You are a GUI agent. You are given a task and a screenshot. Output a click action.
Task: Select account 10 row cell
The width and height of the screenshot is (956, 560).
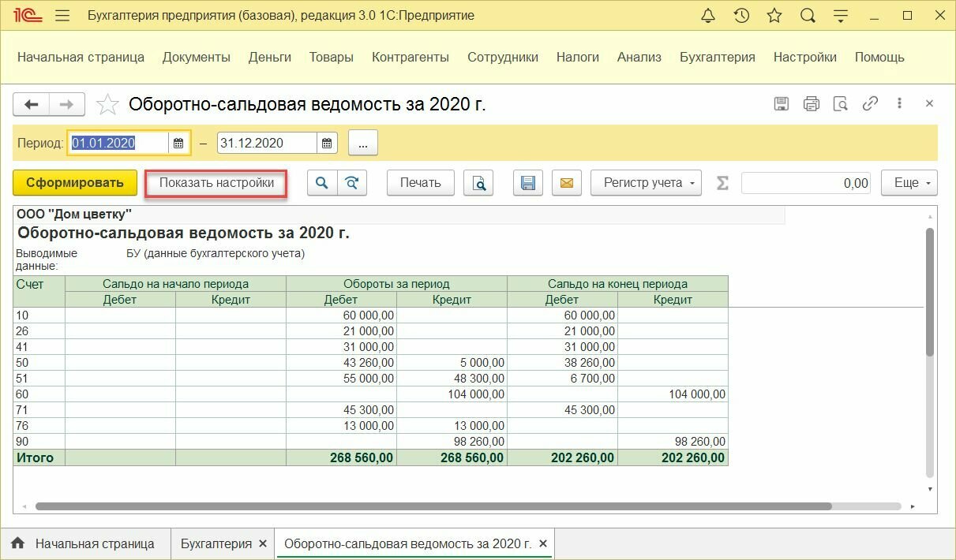39,315
